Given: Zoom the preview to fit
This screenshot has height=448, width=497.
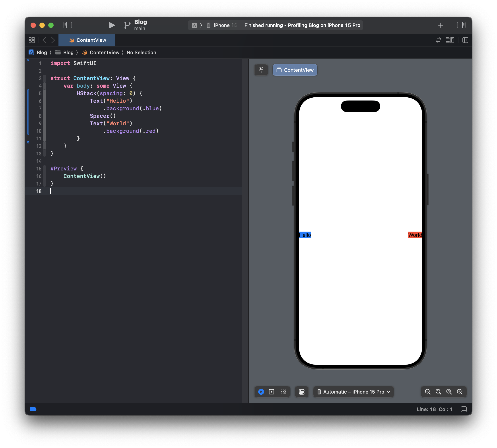Looking at the screenshot, I should pyautogui.click(x=449, y=392).
